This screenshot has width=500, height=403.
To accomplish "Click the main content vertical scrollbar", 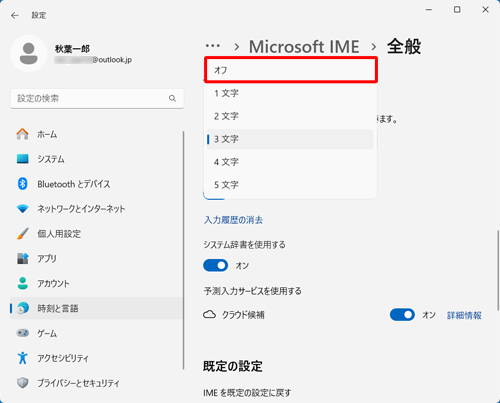I will [x=498, y=270].
